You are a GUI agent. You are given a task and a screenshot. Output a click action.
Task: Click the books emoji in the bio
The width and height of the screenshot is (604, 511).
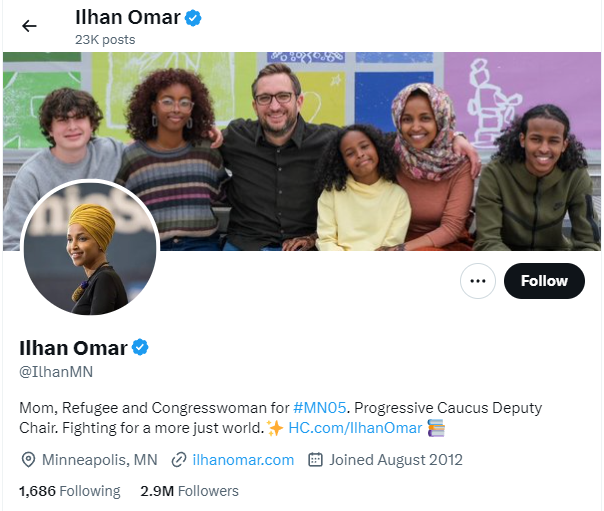pyautogui.click(x=436, y=428)
